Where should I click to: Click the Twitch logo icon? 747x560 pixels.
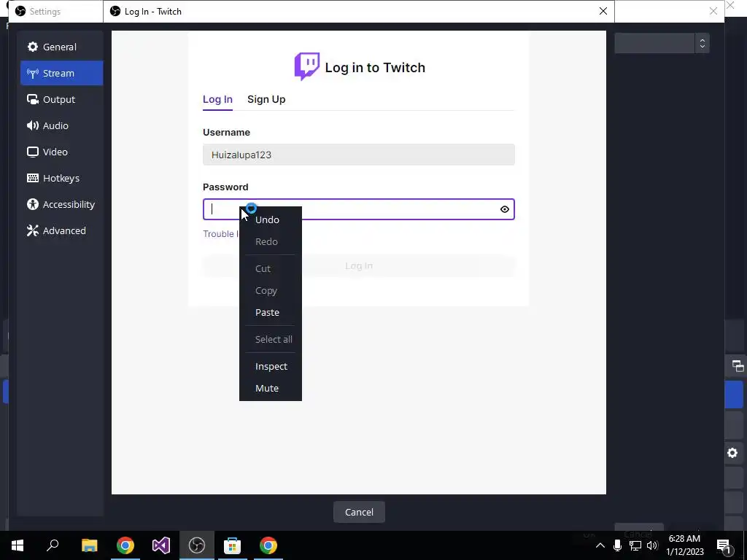[x=307, y=66]
